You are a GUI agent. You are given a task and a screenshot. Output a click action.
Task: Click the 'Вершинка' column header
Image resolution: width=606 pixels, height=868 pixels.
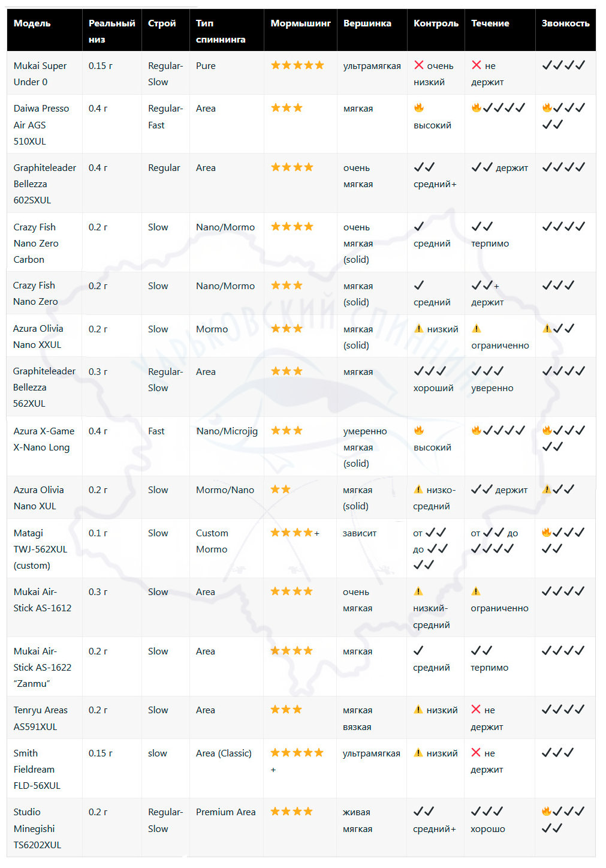[367, 23]
